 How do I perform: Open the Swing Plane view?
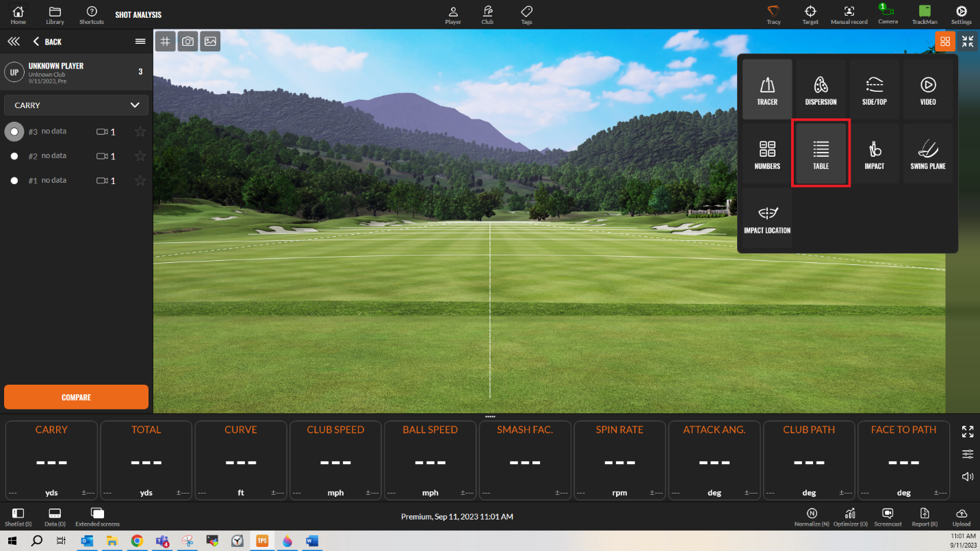click(928, 153)
